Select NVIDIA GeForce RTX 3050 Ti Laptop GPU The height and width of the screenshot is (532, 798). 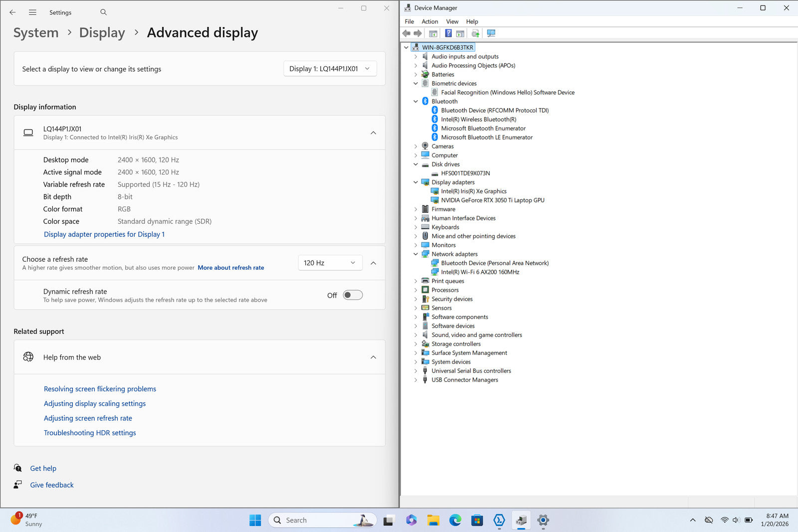(x=492, y=200)
